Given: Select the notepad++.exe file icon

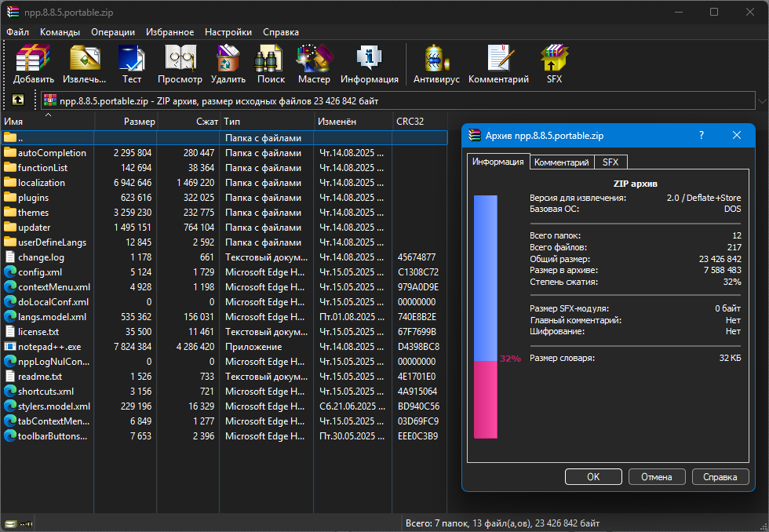Looking at the screenshot, I should (x=9, y=347).
